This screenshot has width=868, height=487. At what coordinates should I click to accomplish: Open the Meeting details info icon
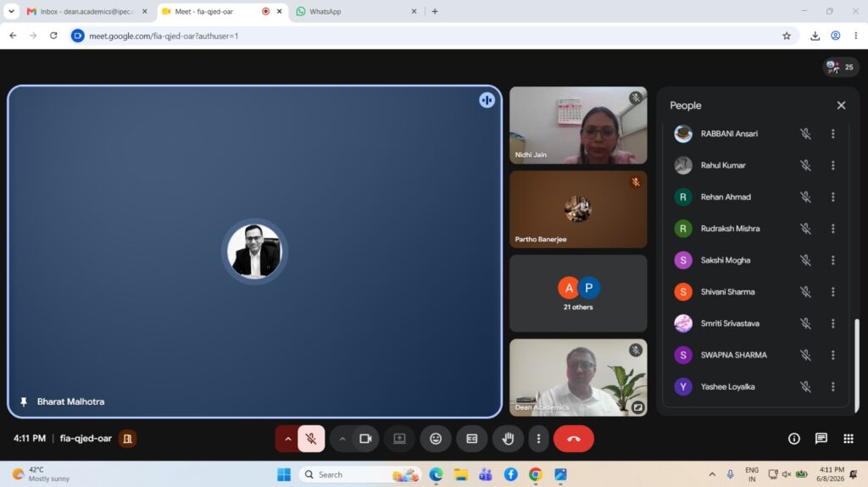click(x=793, y=439)
